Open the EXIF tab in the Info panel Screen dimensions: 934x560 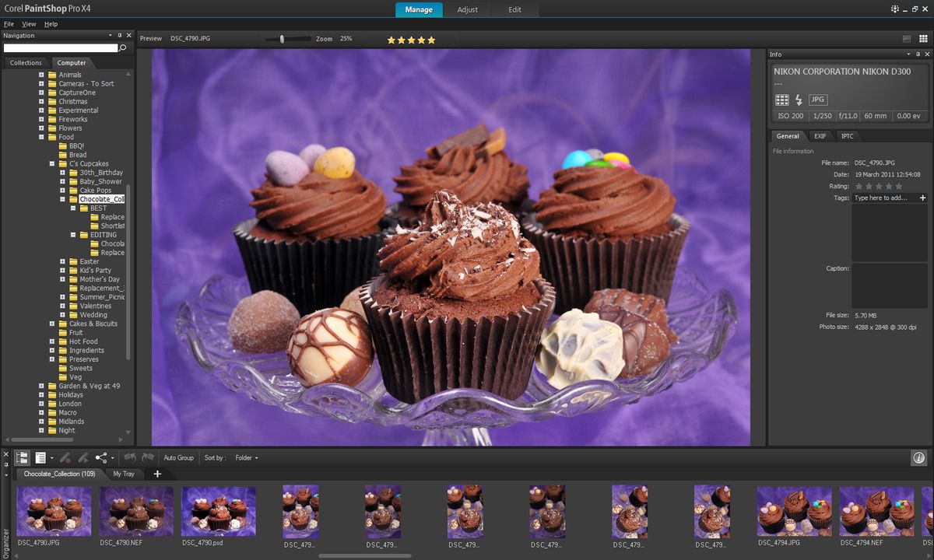click(820, 135)
